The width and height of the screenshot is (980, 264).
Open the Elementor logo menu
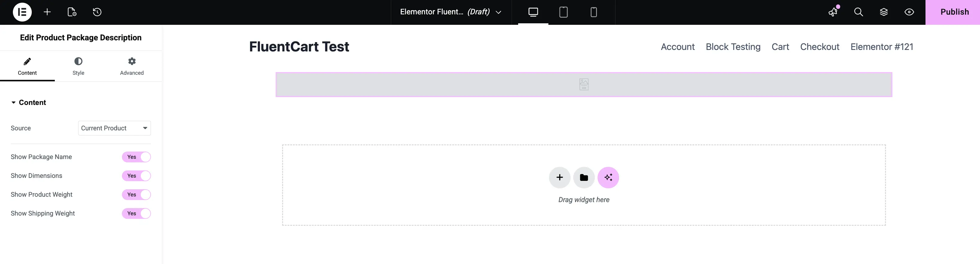22,12
